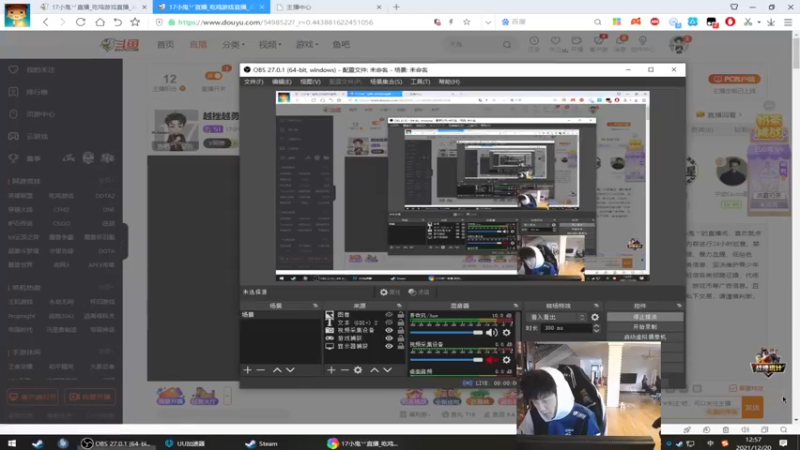Toggle lock on the display capture source
Screen dimensions: 800x450
click(401, 346)
